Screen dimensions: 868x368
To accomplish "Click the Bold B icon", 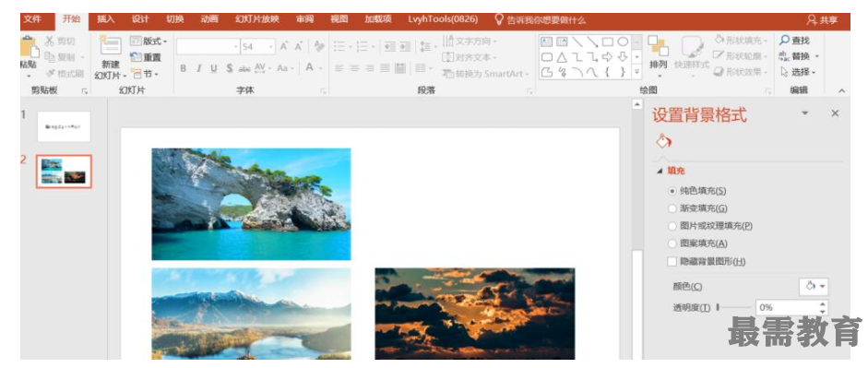I will pos(184,68).
